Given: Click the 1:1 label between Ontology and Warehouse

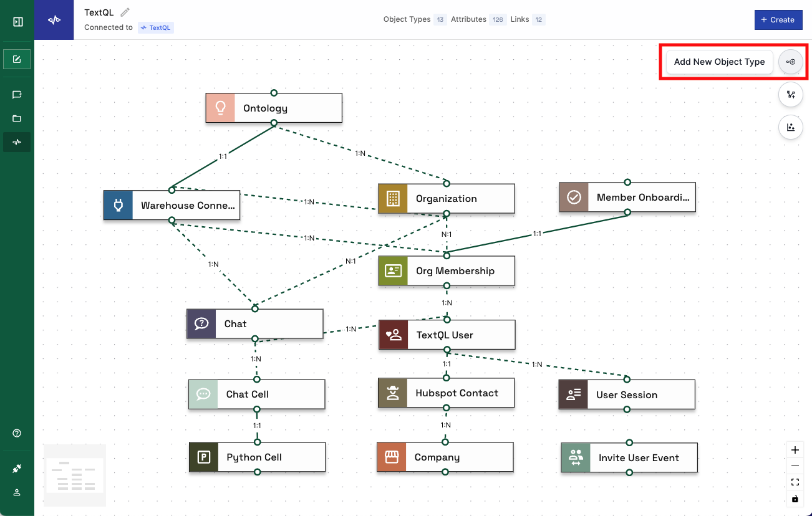Looking at the screenshot, I should coord(223,157).
